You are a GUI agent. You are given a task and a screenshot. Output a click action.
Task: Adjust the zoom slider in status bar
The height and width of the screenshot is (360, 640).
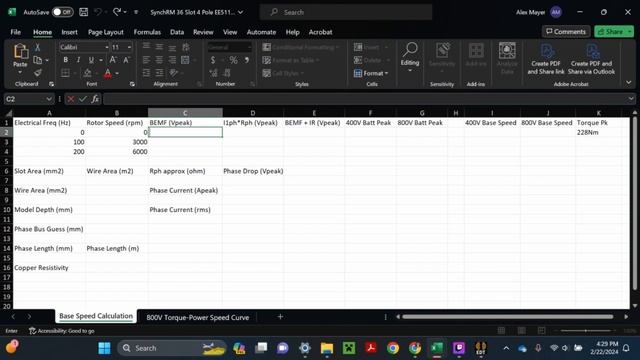click(x=585, y=331)
